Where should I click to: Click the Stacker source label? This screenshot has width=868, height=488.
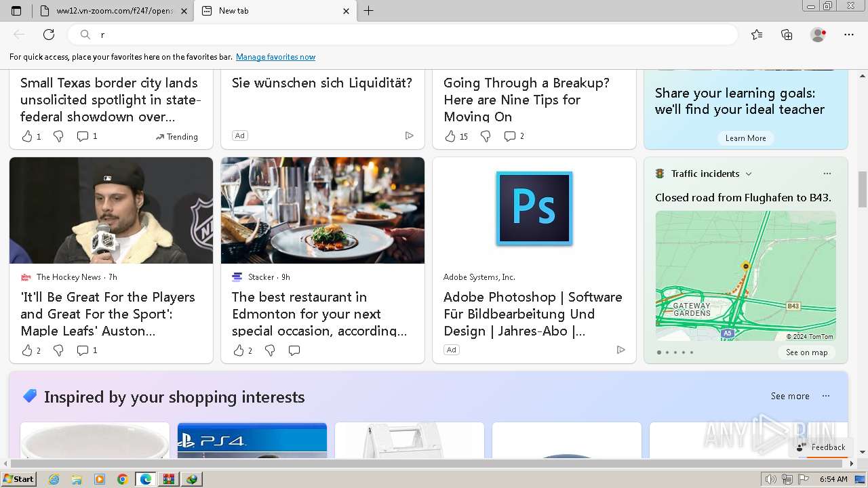(x=261, y=277)
